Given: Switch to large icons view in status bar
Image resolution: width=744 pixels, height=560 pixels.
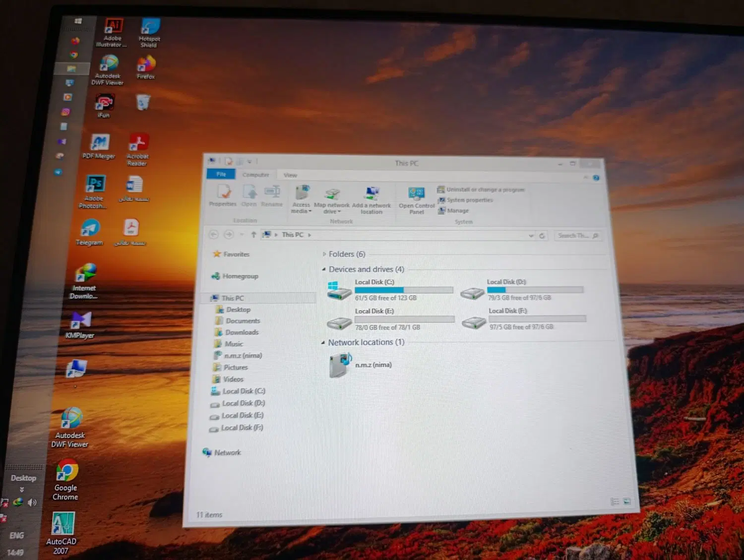Looking at the screenshot, I should click(x=627, y=501).
